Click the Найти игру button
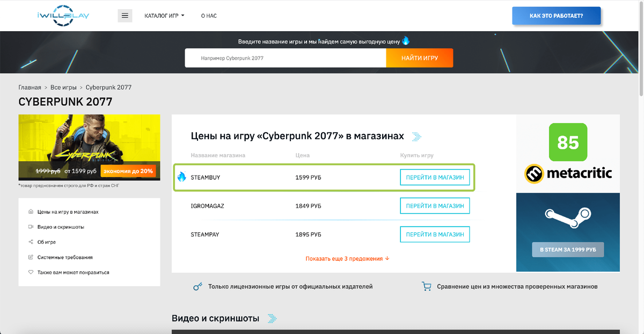The height and width of the screenshot is (334, 644). click(x=420, y=58)
